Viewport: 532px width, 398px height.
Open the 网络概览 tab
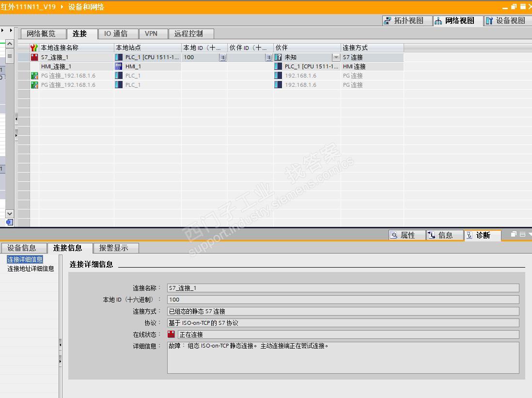pyautogui.click(x=43, y=33)
